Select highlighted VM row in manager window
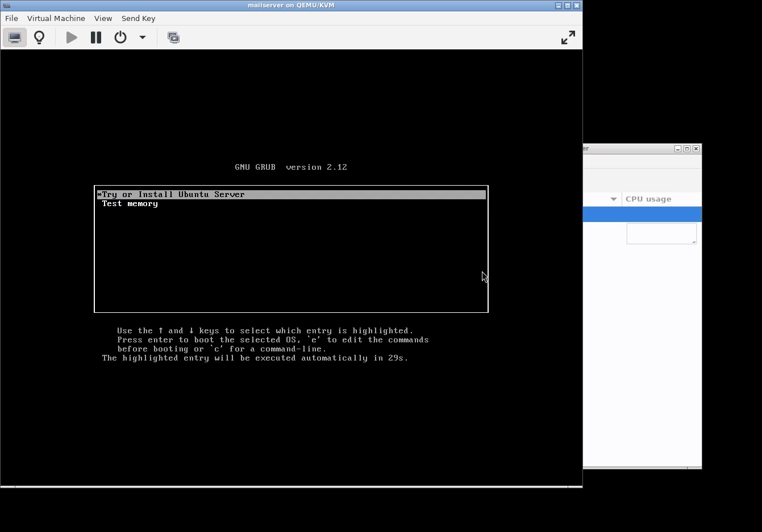The height and width of the screenshot is (532, 762). pyautogui.click(x=643, y=214)
